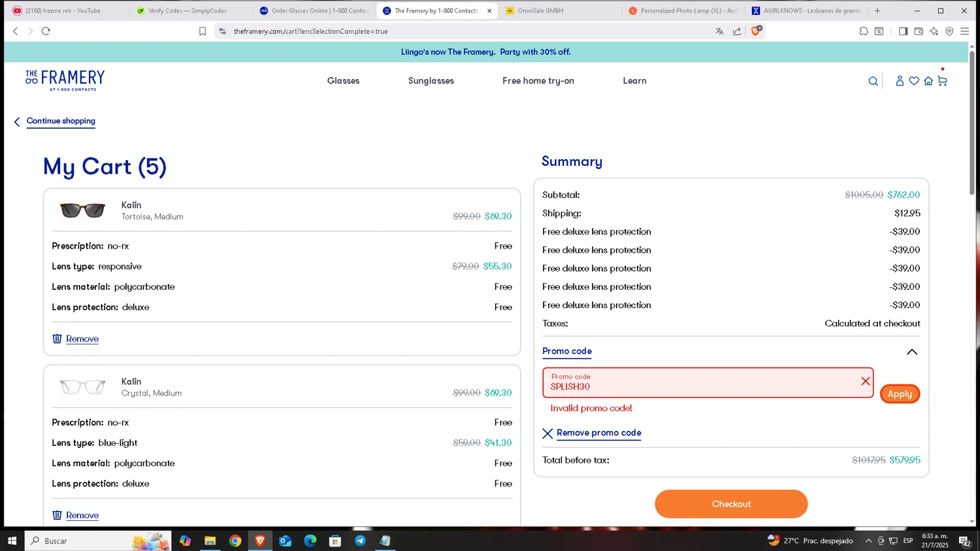Switch to the AGIRLKNOWS tab
Image resolution: width=980 pixels, height=551 pixels.
tap(806, 10)
